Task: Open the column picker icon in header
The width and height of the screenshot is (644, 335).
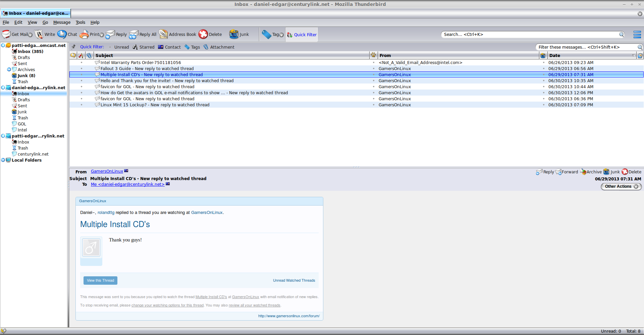Action: click(640, 55)
